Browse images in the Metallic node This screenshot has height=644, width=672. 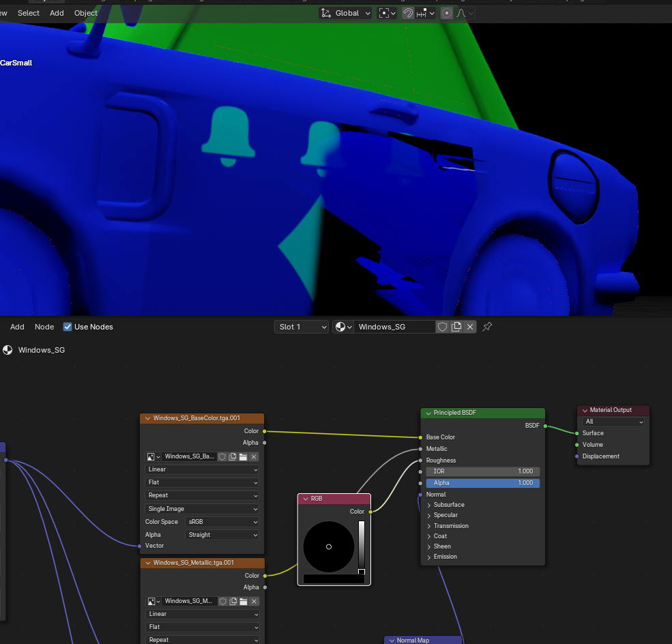tap(154, 602)
